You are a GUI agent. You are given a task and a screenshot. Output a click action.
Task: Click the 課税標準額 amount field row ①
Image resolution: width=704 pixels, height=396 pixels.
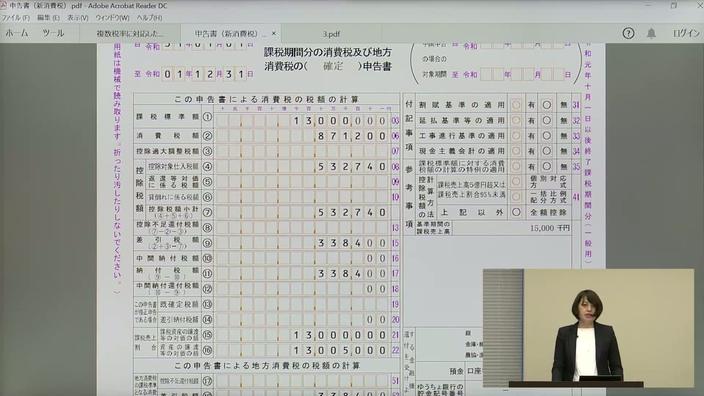click(301, 120)
